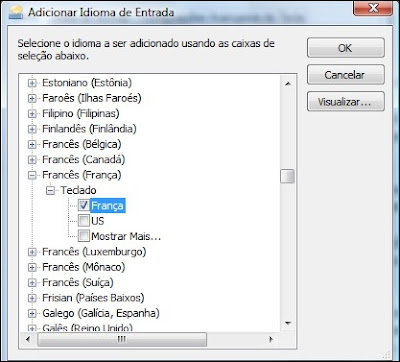400x362 pixels.
Task: Collapse the Teclado branch
Action: coord(50,191)
